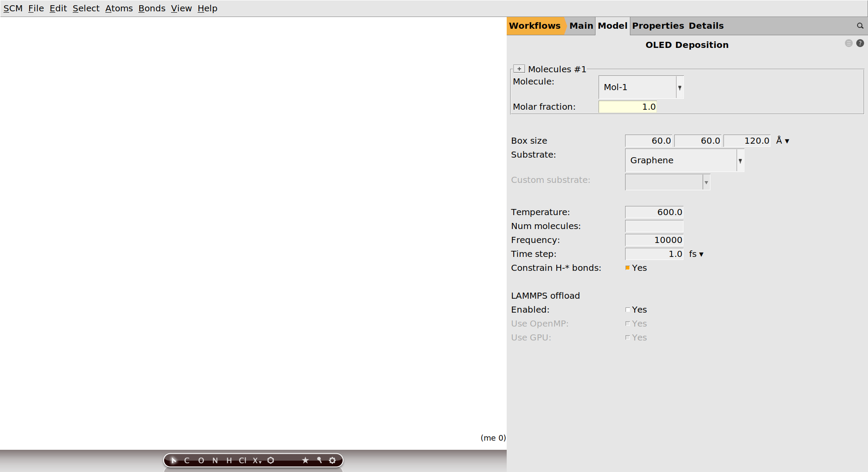
Task: Add a molecule with the plus button
Action: (519, 69)
